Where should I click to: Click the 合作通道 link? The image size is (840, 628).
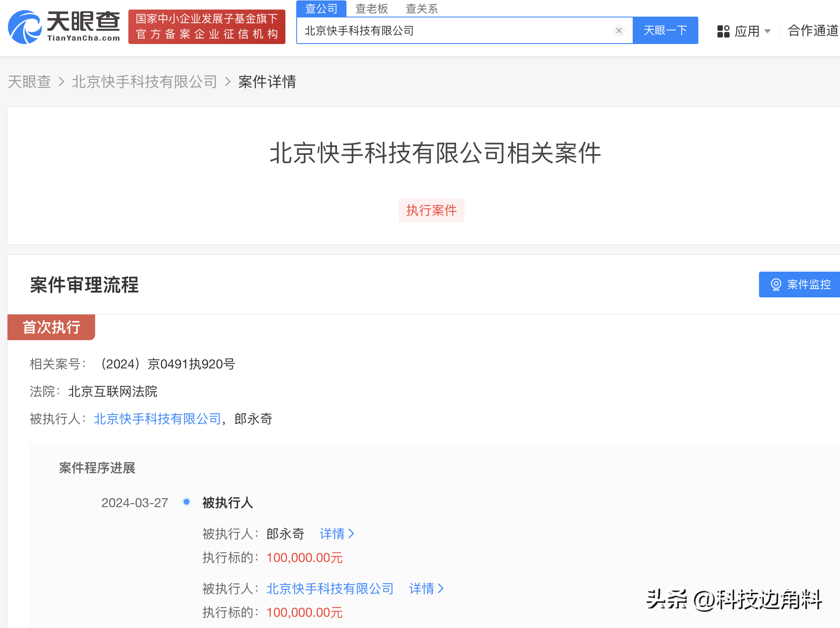812,31
